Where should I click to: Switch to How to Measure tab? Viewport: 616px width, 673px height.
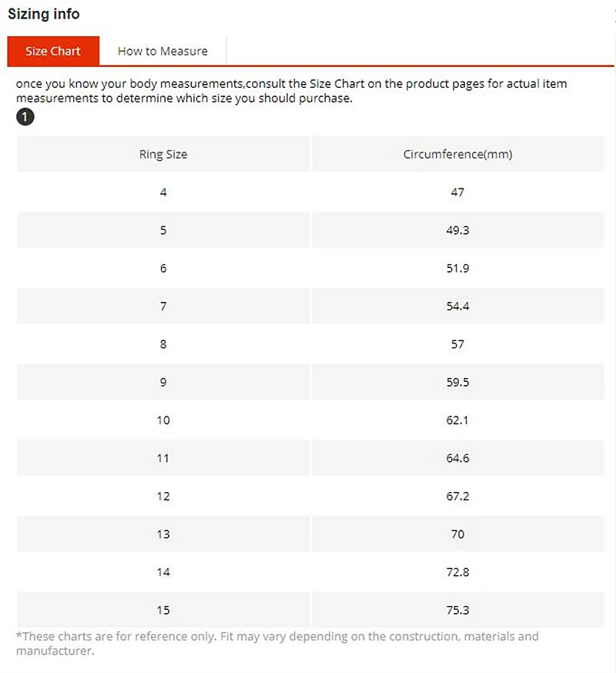(162, 51)
